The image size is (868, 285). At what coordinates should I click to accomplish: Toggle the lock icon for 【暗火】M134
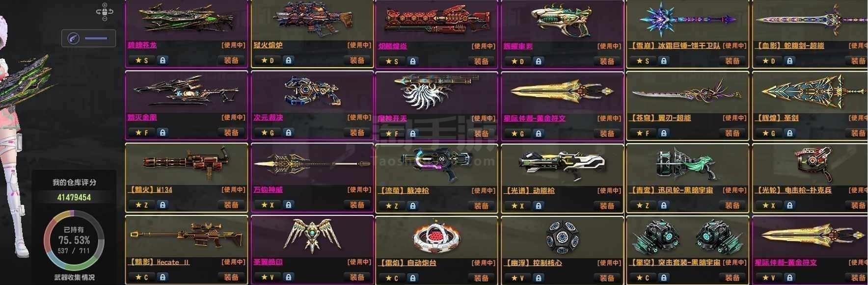click(163, 205)
